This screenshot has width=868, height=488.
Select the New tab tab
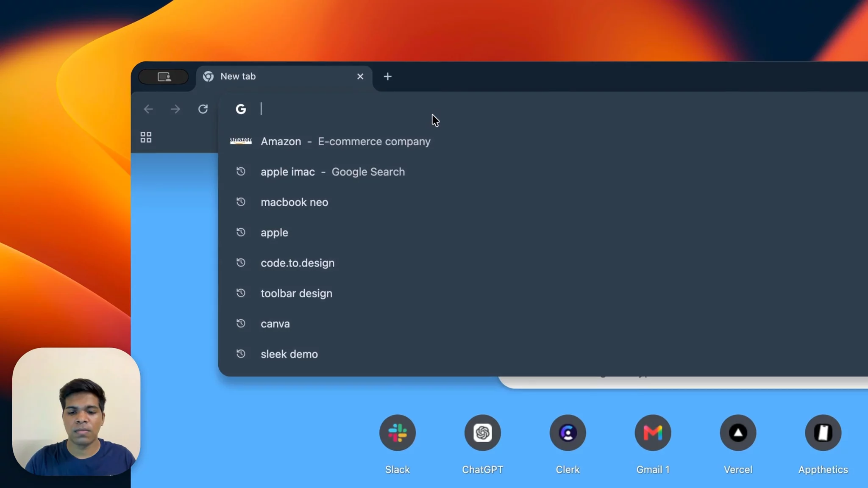coord(284,77)
